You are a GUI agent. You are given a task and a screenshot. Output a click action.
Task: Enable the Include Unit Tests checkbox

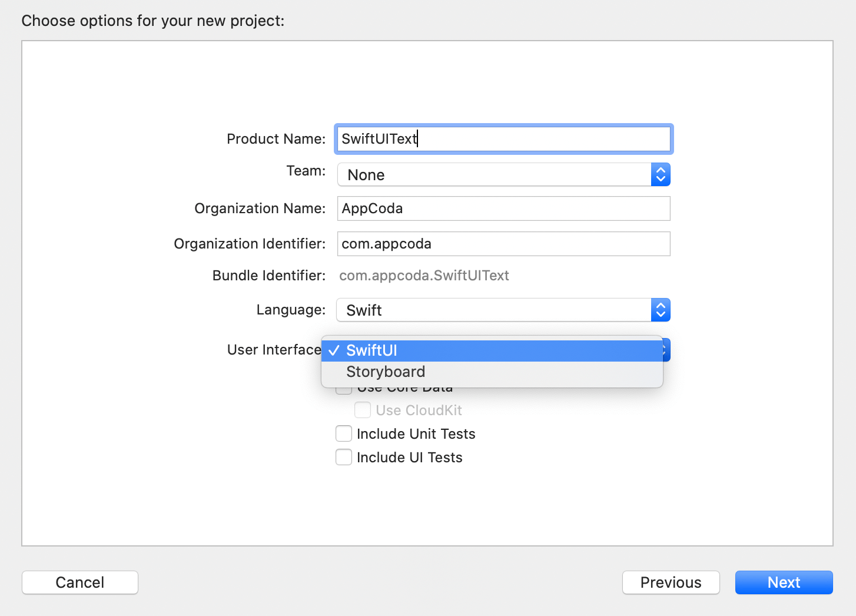point(344,434)
